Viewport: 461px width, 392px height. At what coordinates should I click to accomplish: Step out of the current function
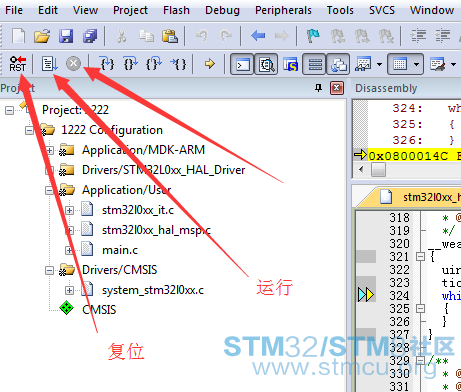point(154,63)
